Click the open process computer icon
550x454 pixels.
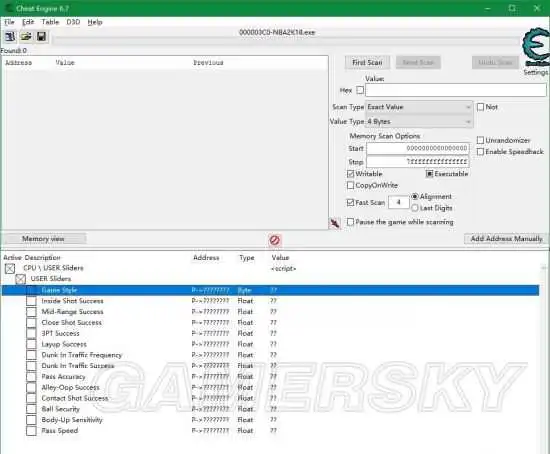point(10,36)
